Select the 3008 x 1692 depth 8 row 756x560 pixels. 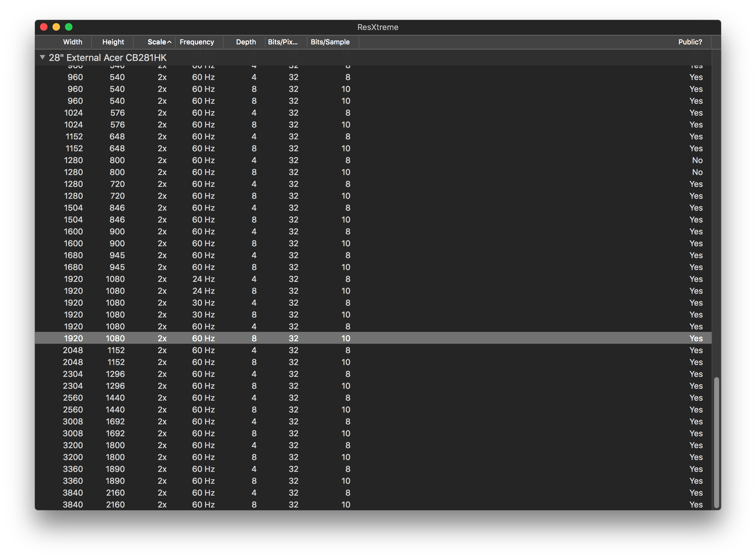203,433
